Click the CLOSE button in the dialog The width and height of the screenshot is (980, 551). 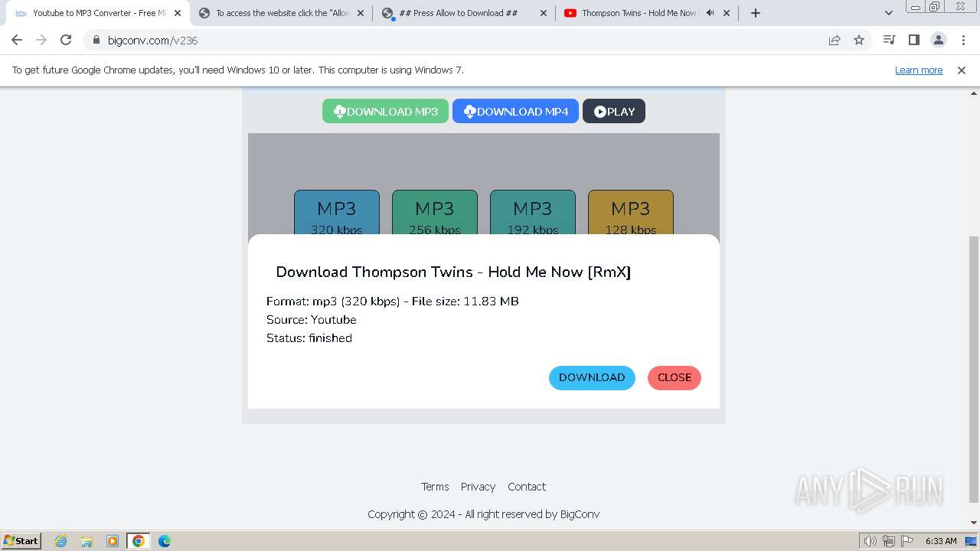point(675,377)
